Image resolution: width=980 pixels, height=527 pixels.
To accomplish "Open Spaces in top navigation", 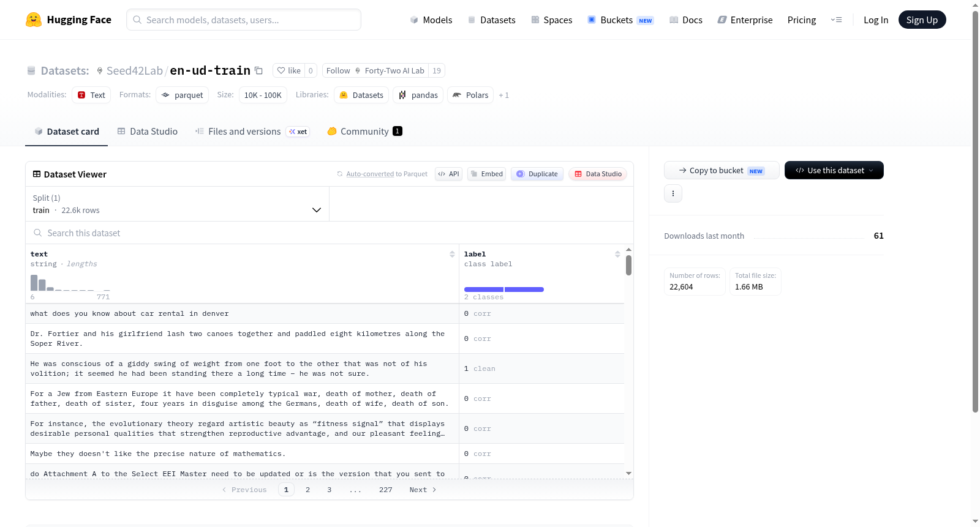I will tap(552, 20).
